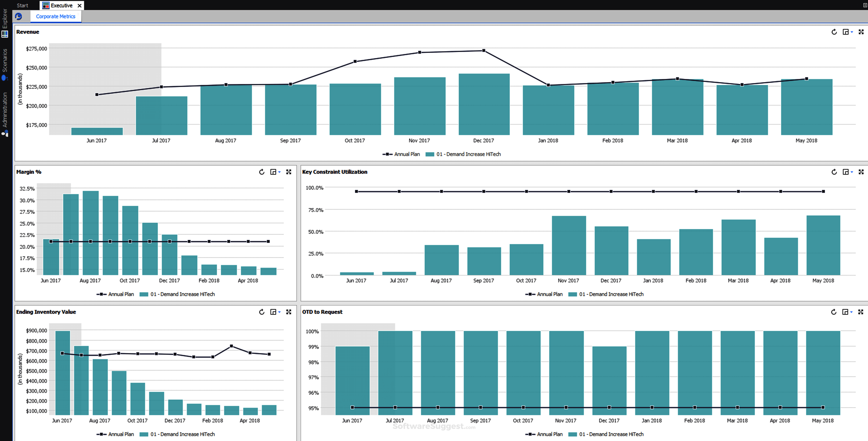
Task: Click the Dec 2017 bar in the Revenue chart
Action: (484, 104)
